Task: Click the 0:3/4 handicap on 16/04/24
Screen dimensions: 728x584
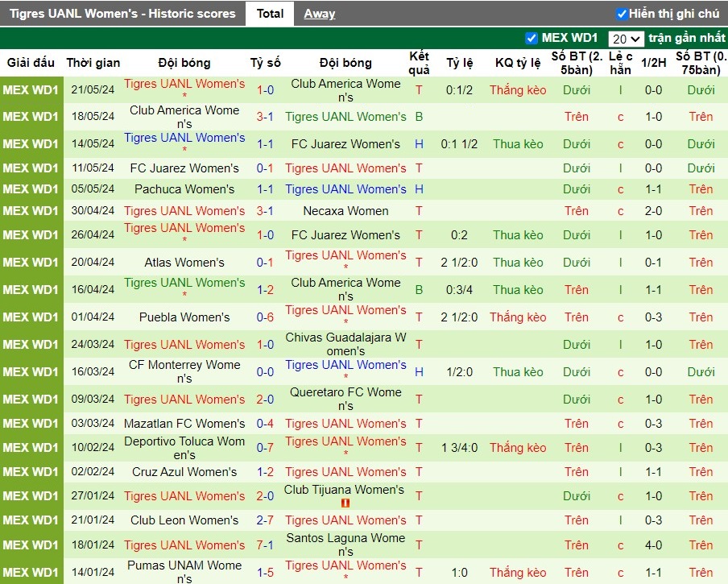Action: click(459, 290)
